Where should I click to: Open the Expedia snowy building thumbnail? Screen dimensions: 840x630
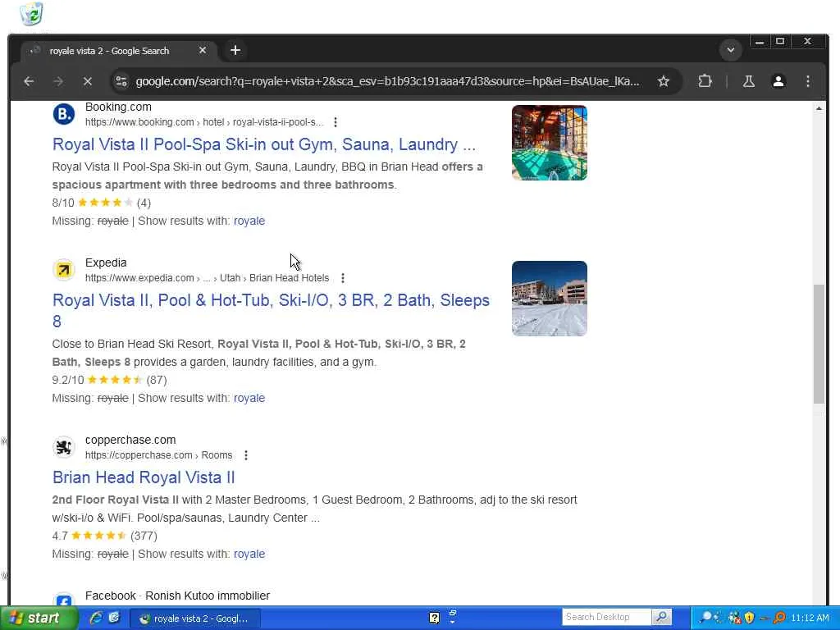pos(549,299)
